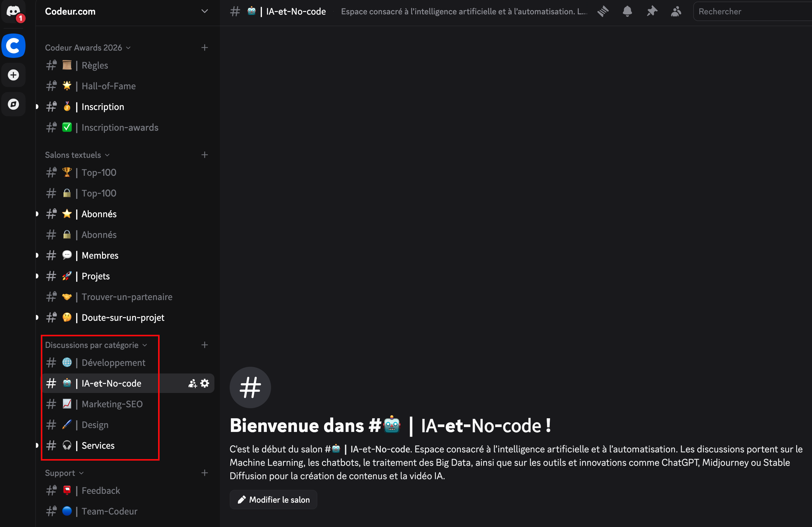This screenshot has width=812, height=527.
Task: Open the threads icon in channel header
Action: 603,11
